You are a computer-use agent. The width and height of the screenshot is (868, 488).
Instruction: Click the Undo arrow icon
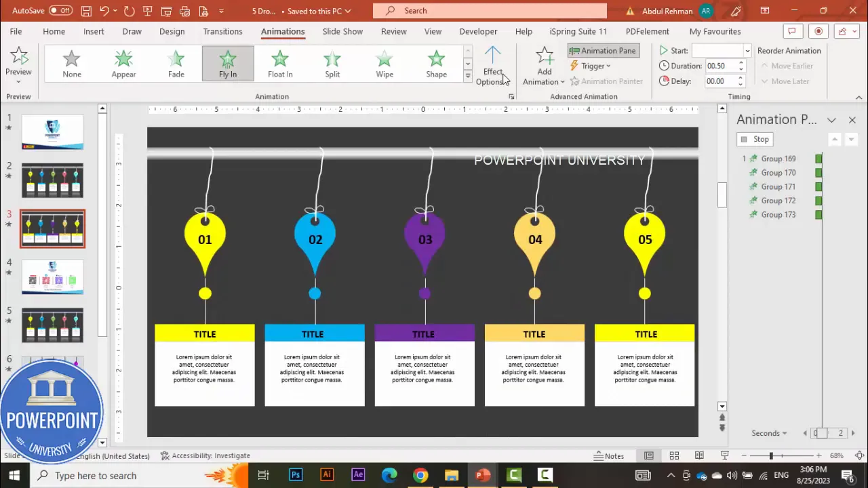pyautogui.click(x=104, y=11)
